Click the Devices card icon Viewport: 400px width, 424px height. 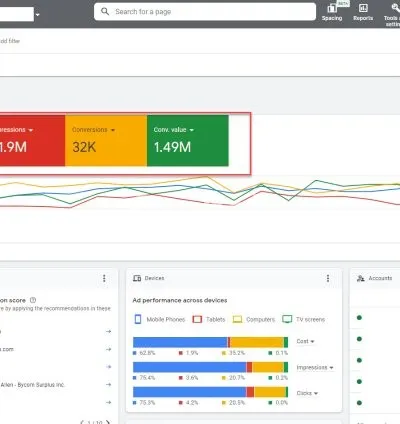(137, 278)
